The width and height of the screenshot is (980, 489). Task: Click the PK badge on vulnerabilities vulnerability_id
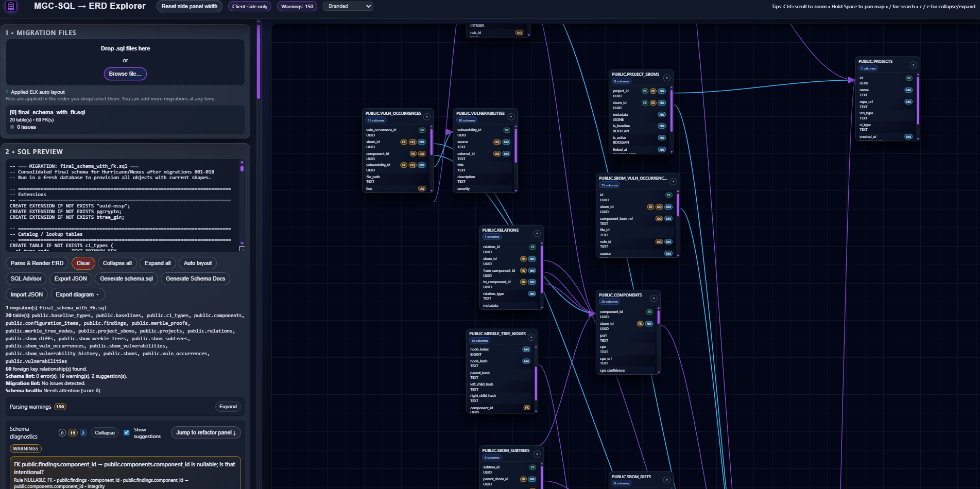[x=507, y=130]
